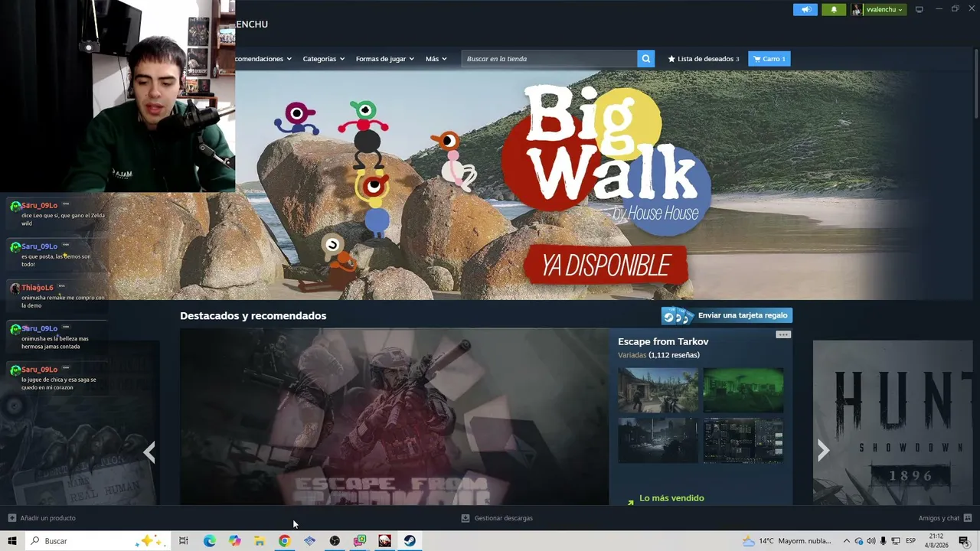980x551 pixels.
Task: Click the 'Lo más vendido' label
Action: pyautogui.click(x=671, y=498)
